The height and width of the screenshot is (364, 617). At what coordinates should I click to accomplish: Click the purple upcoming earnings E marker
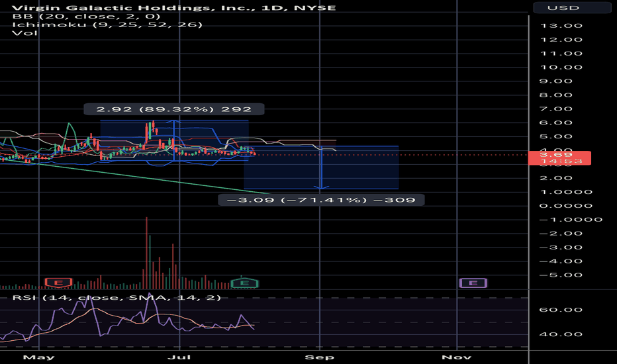473,283
